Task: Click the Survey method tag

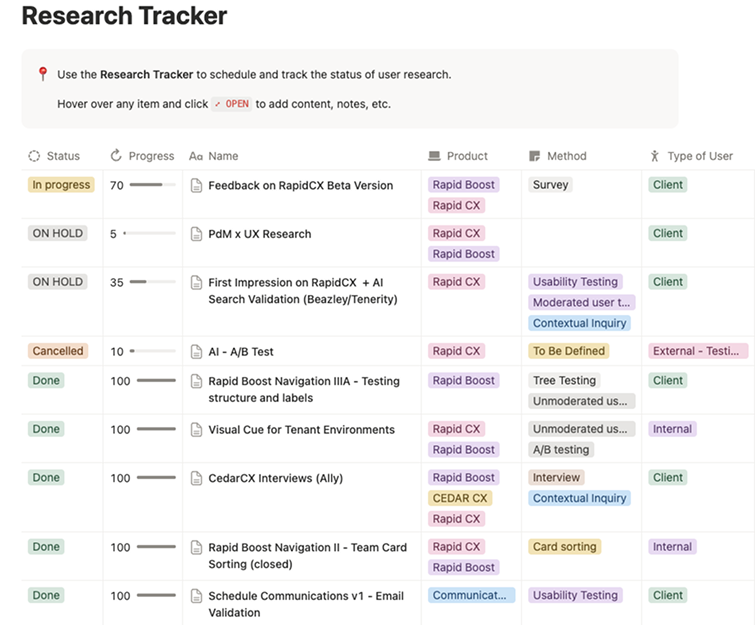Action: (550, 185)
